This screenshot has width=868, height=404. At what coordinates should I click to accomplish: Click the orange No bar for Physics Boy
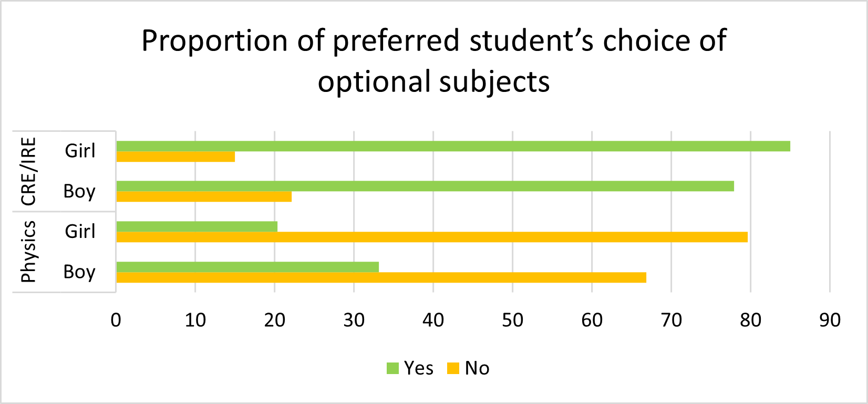[381, 277]
